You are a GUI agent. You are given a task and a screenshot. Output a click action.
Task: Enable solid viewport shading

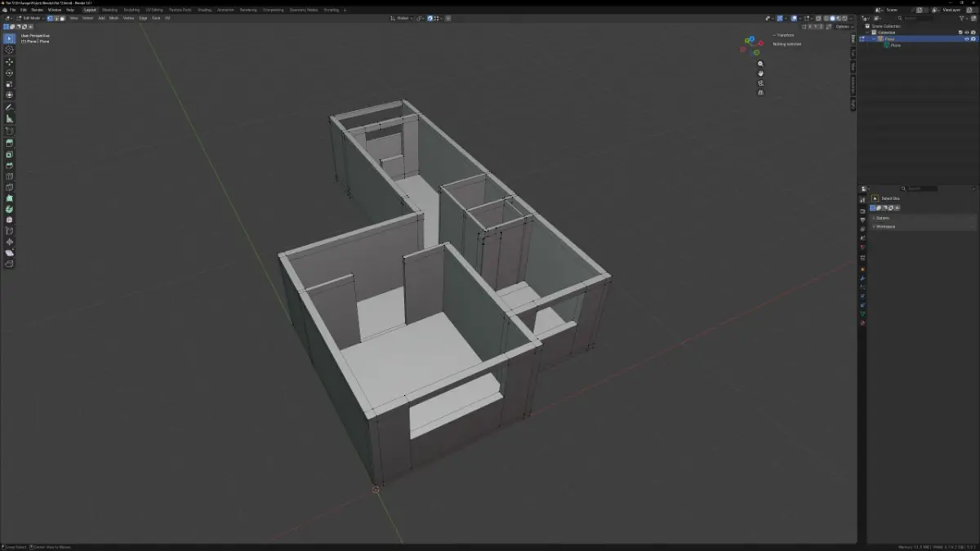(832, 18)
